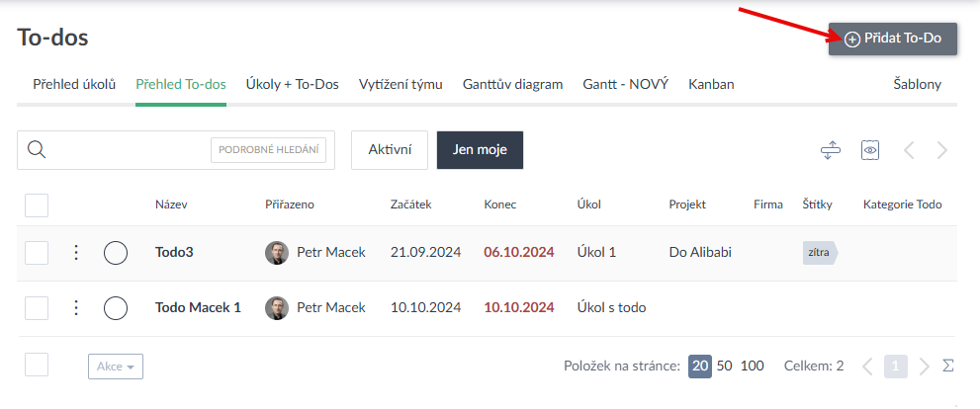Image resolution: width=980 pixels, height=409 pixels.
Task: Go to next page arrow in toolbar
Action: [x=942, y=150]
